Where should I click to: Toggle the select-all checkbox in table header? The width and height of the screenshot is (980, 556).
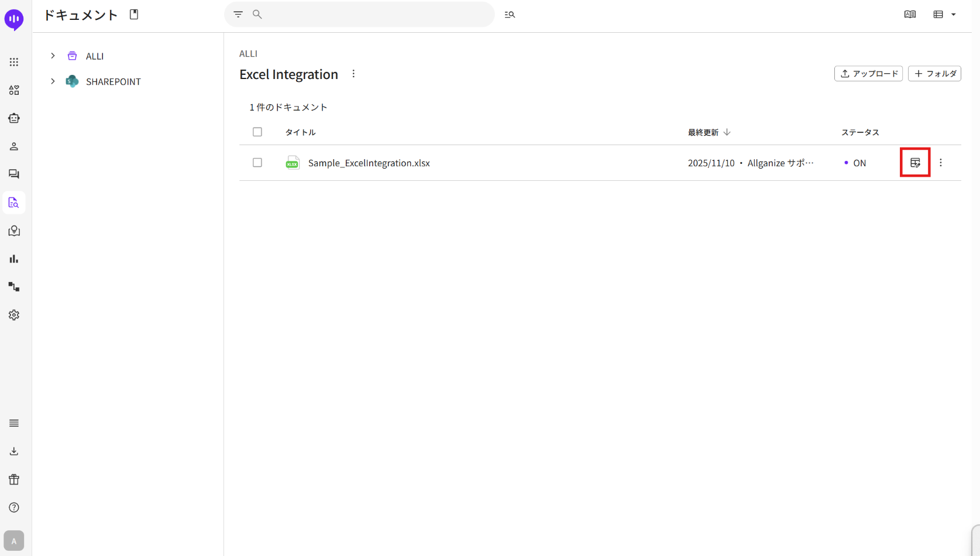(x=257, y=132)
